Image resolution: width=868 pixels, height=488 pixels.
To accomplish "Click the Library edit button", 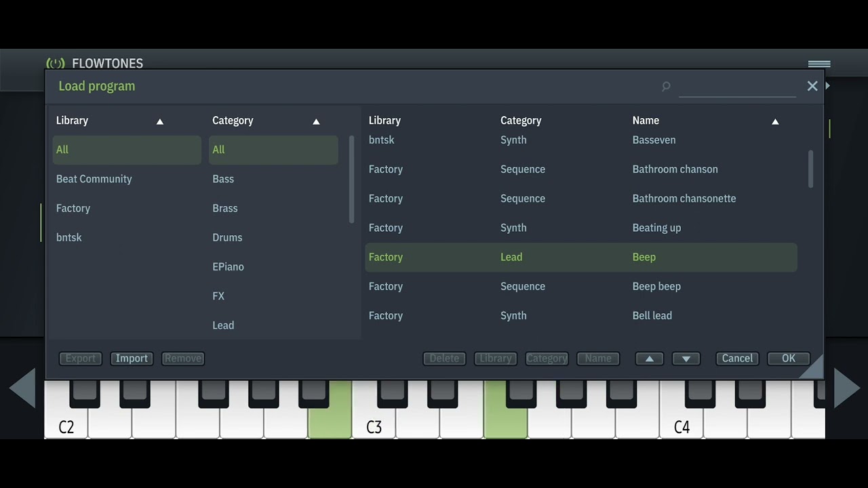I will point(496,359).
